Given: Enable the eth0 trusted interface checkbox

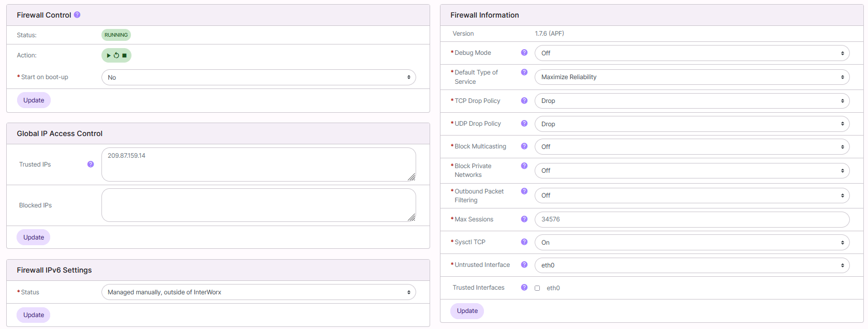Looking at the screenshot, I should pyautogui.click(x=537, y=288).
